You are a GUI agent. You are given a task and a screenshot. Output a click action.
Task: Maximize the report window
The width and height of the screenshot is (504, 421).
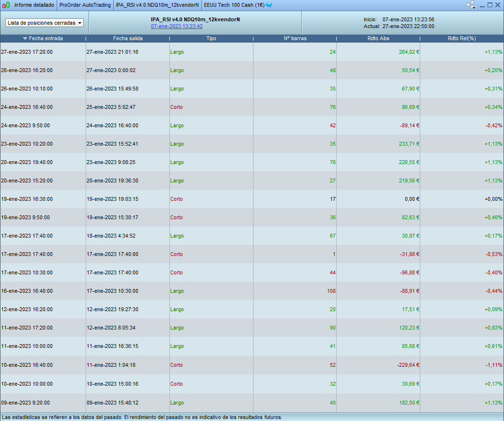click(490, 5)
